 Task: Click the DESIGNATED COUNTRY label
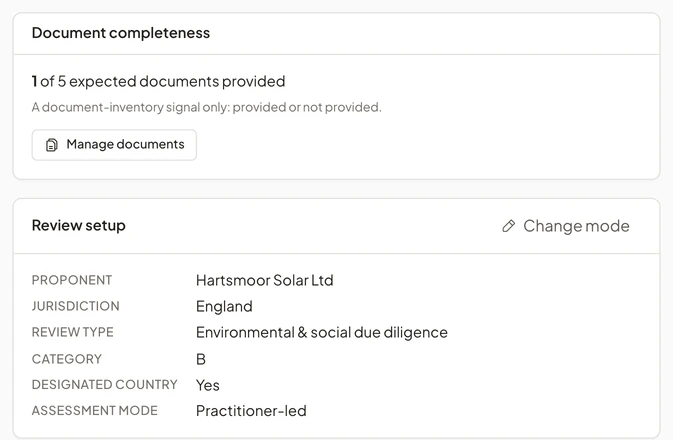coord(104,385)
